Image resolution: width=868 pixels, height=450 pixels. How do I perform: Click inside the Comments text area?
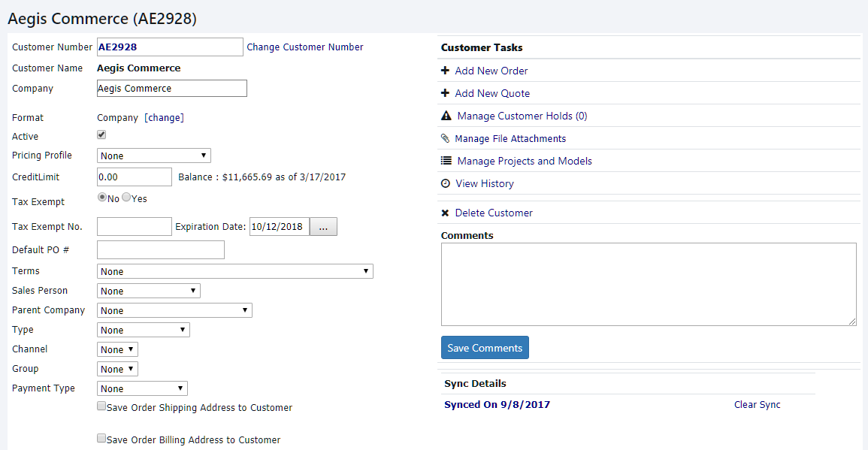coord(648,284)
